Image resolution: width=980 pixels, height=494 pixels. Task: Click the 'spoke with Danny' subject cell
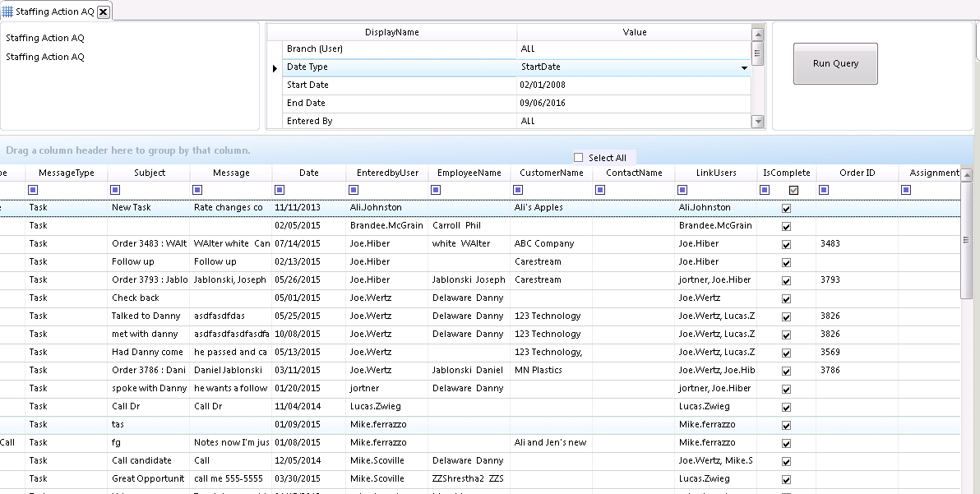149,389
